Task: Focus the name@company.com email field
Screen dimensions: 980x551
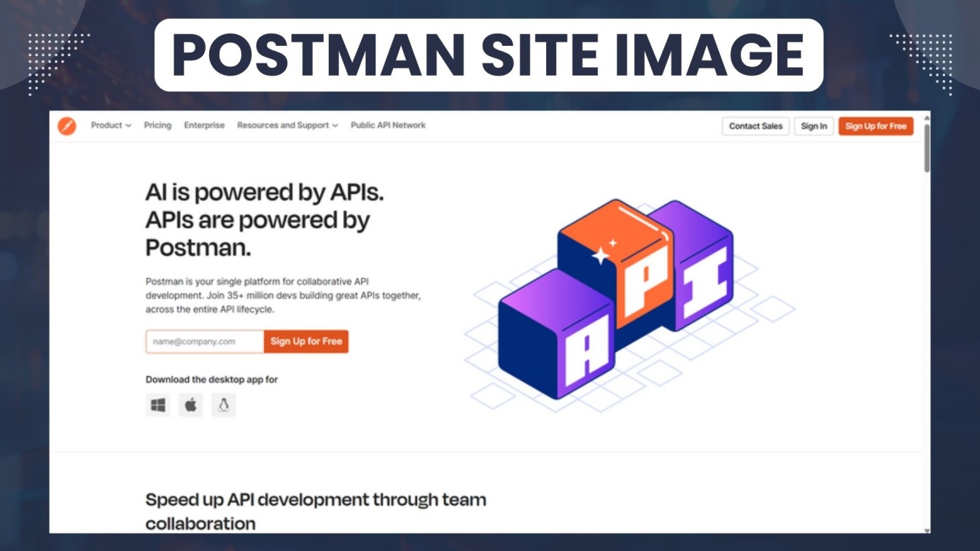Action: coord(205,341)
